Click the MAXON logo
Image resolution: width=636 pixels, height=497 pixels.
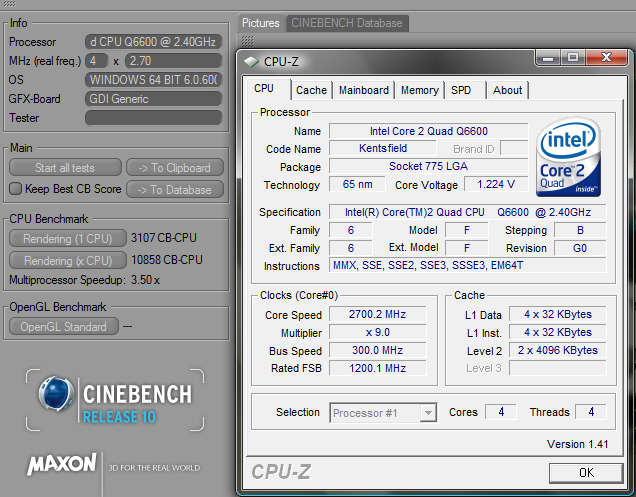pos(62,464)
